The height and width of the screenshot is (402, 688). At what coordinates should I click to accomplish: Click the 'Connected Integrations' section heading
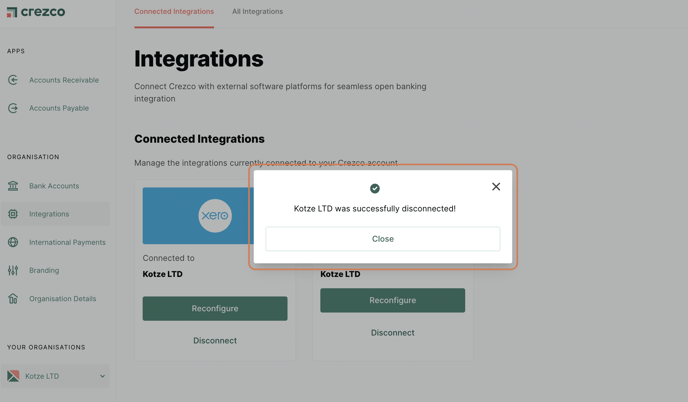point(199,139)
